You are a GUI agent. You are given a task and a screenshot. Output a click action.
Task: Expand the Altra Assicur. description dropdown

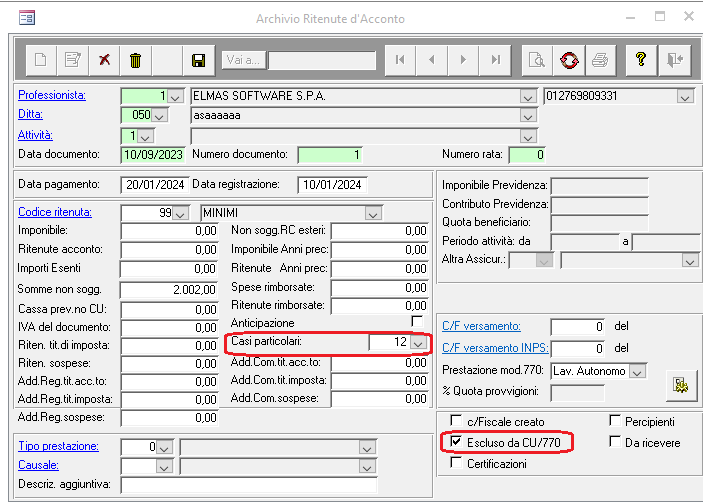[x=690, y=261]
